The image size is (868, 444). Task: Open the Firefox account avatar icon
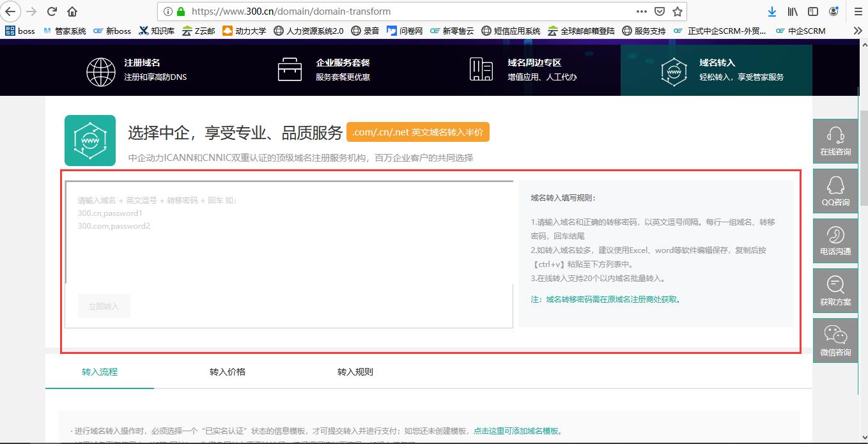pyautogui.click(x=833, y=11)
